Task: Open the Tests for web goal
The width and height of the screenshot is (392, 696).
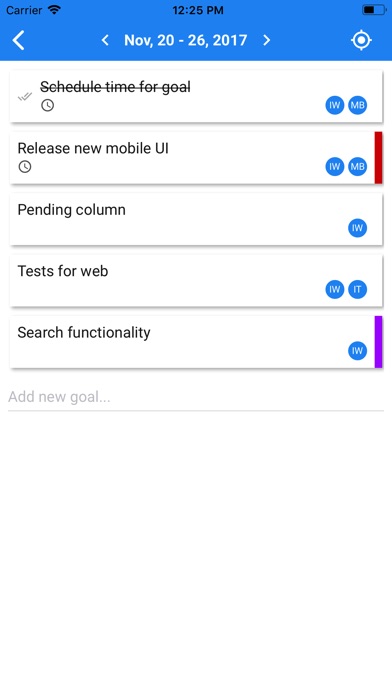Action: [196, 281]
